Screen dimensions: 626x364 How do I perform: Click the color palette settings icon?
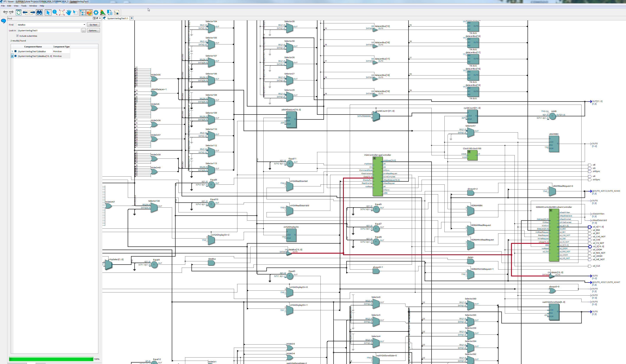(89, 12)
